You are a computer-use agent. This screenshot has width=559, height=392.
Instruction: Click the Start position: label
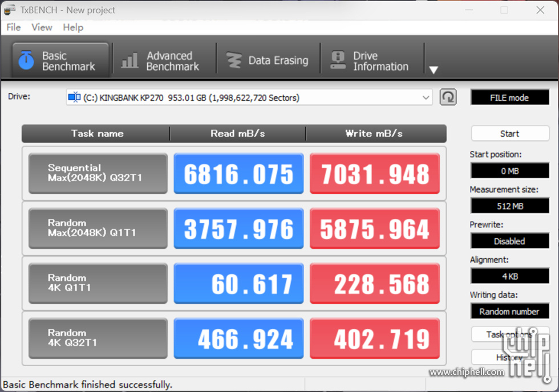coord(496,154)
